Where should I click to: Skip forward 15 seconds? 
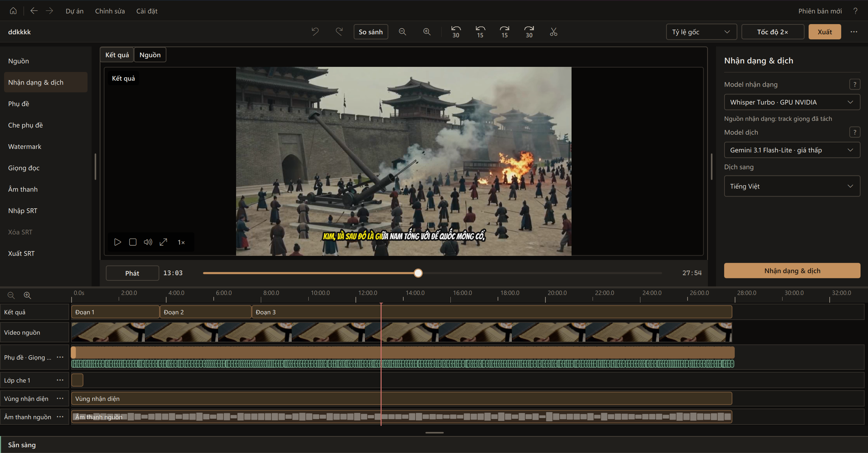click(505, 32)
